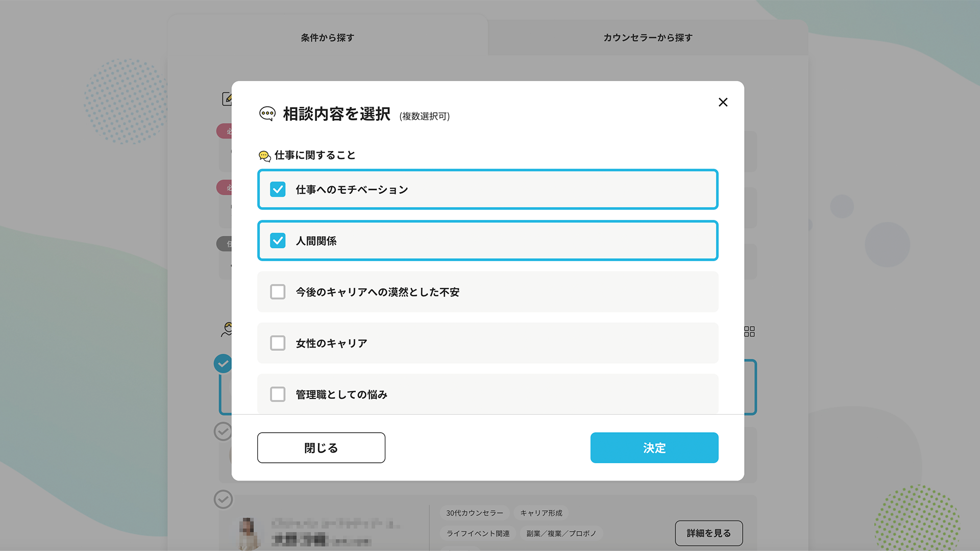Switch to 条件から探す tab
The image size is (980, 551).
coord(328,37)
